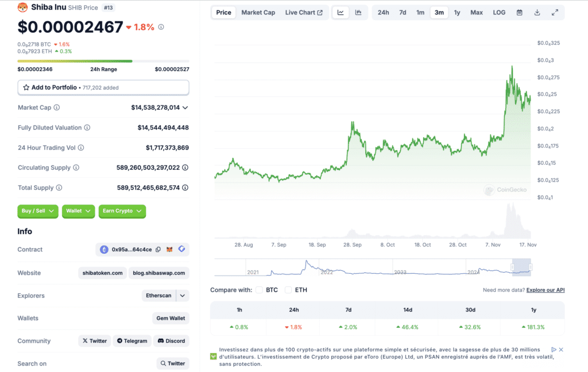This screenshot has height=372, width=588.
Task: Click the eToro ad logo icon
Action: pyautogui.click(x=214, y=356)
